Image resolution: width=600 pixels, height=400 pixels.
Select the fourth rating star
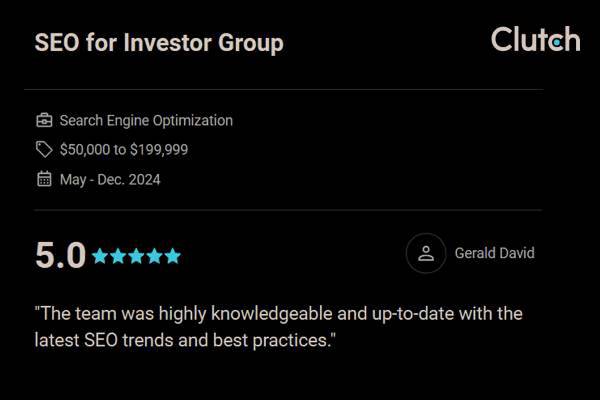click(154, 256)
